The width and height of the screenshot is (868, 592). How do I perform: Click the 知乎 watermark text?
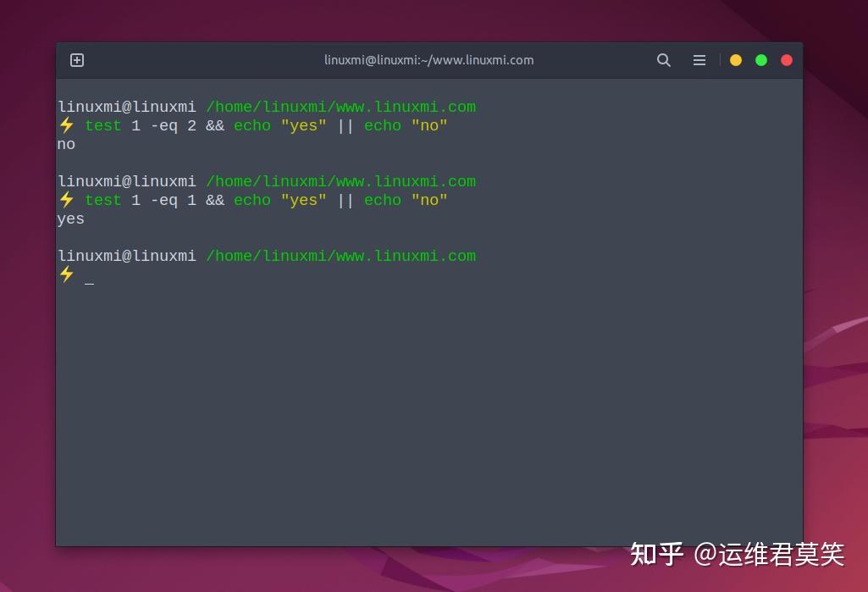656,554
